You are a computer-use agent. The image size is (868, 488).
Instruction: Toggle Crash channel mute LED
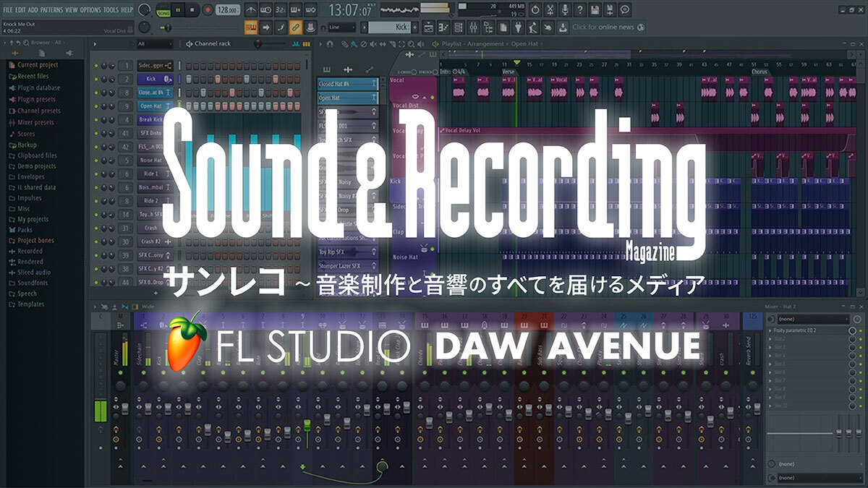click(x=96, y=228)
